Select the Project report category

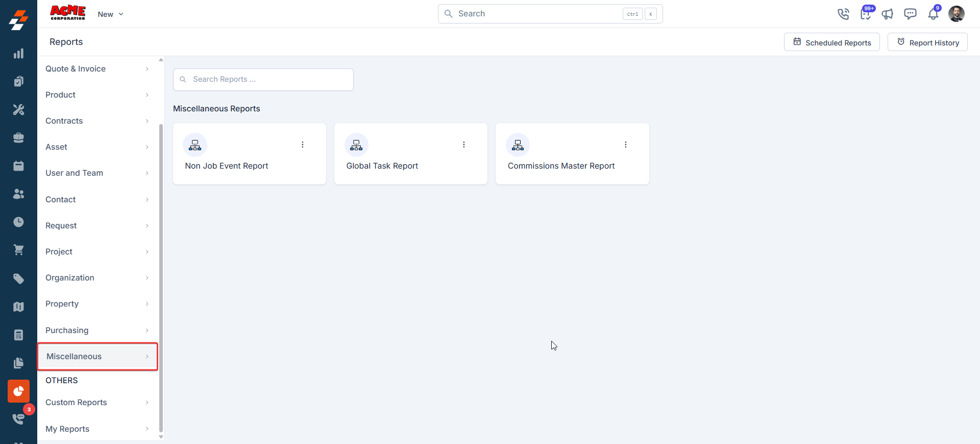tap(97, 252)
